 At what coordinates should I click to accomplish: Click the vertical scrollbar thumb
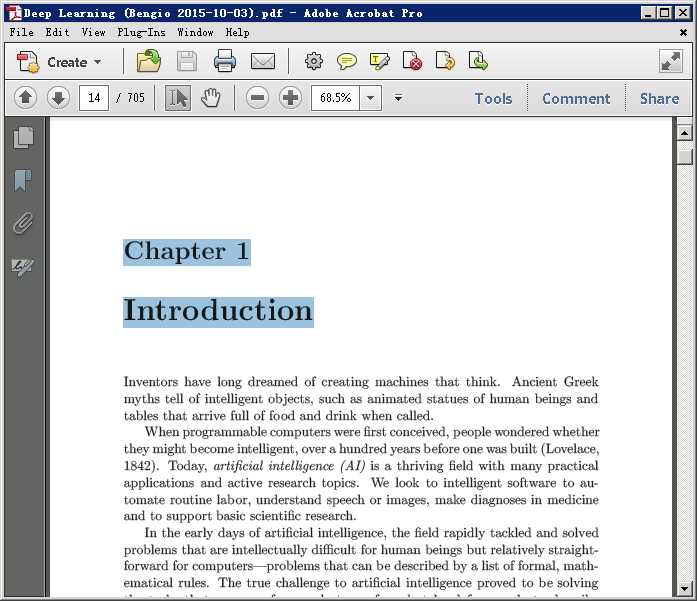click(x=685, y=156)
